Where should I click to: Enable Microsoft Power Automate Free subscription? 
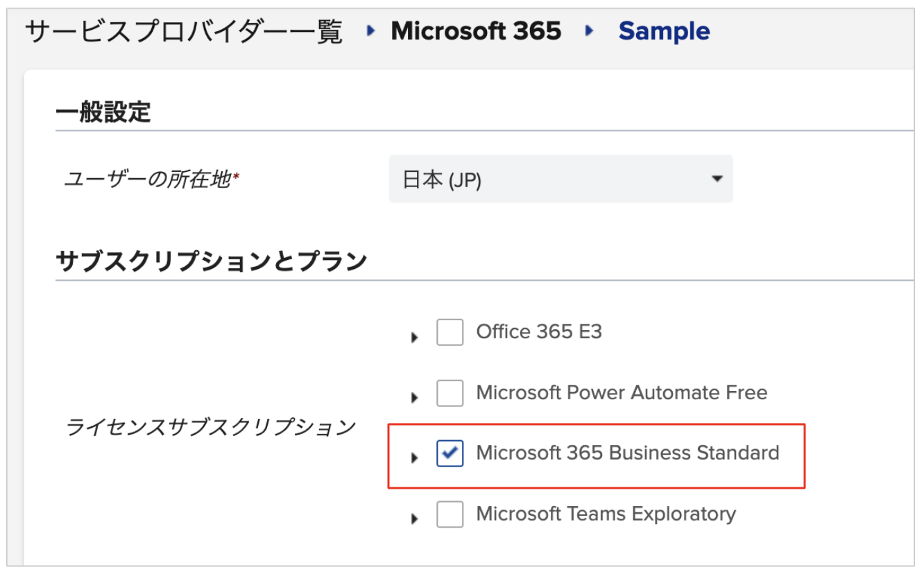[450, 393]
